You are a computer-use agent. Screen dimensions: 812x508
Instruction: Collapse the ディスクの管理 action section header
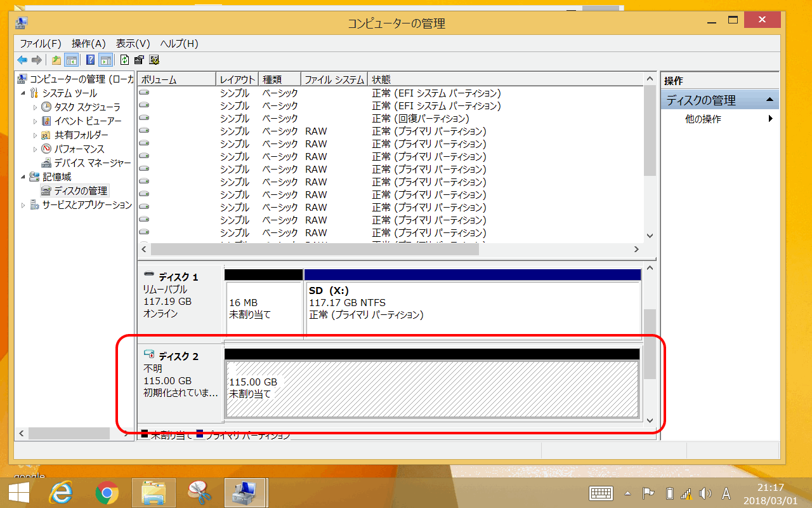pos(769,100)
